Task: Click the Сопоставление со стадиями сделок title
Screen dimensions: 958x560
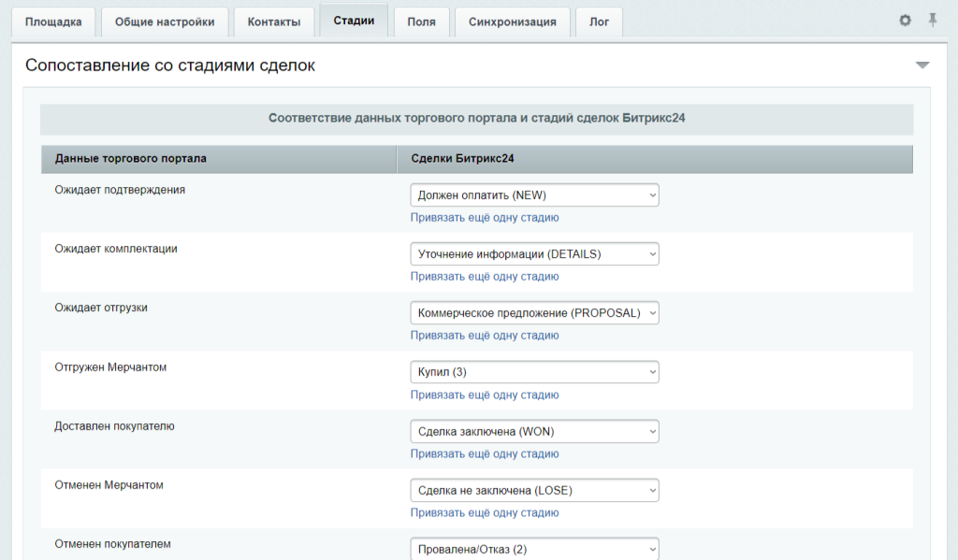Action: (x=170, y=65)
